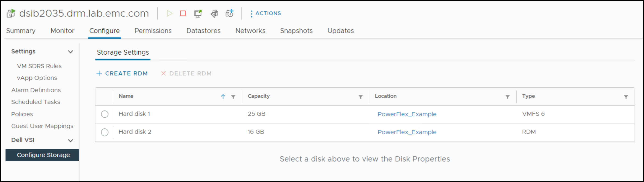This screenshot has width=644, height=182.
Task: Collapse the Settings section chevron
Action: 71,52
